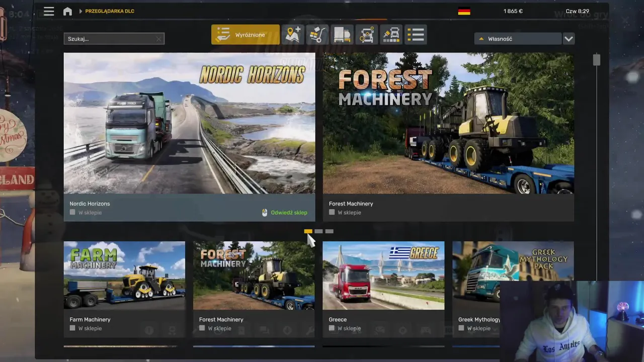Expand sort options chevron arrow
The width and height of the screenshot is (644, 362).
pyautogui.click(x=569, y=39)
